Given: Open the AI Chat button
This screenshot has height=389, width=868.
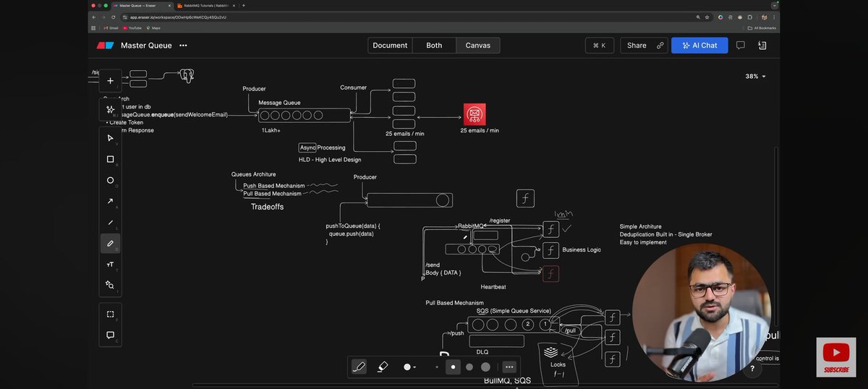Looking at the screenshot, I should pos(699,45).
